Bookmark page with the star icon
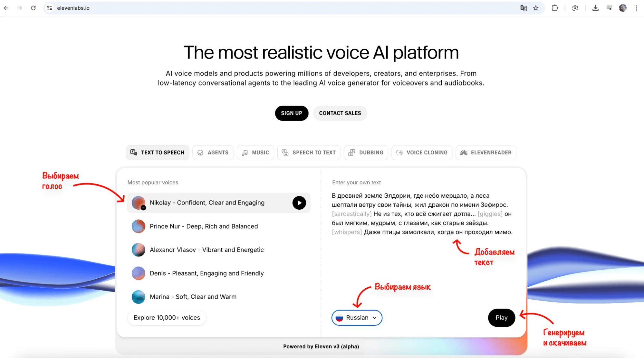This screenshot has width=644, height=358. 535,8
